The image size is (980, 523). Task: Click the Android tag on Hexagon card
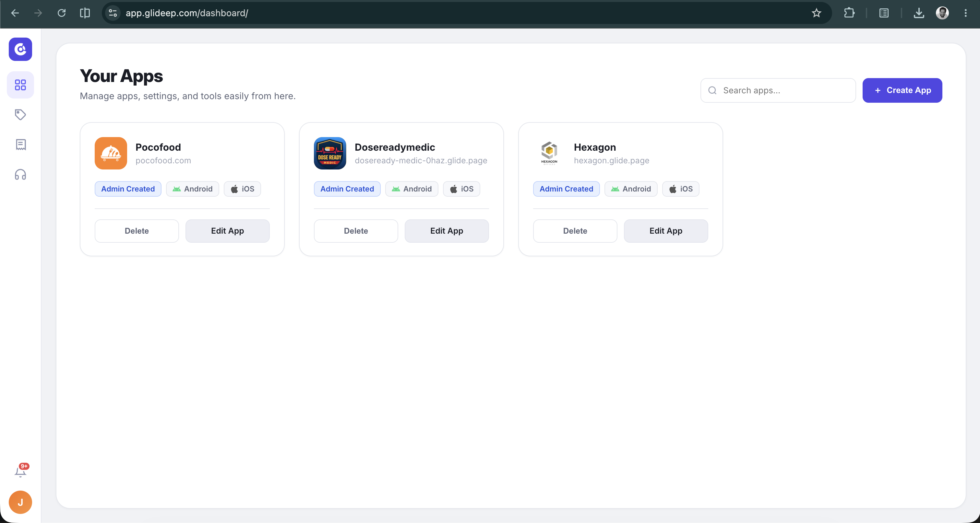point(631,189)
